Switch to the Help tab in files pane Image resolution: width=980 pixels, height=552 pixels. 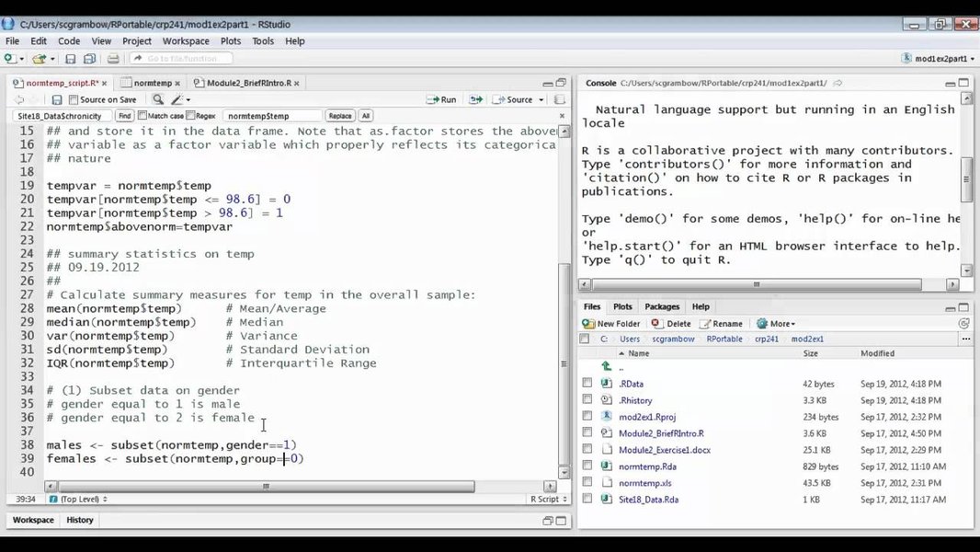click(x=701, y=307)
